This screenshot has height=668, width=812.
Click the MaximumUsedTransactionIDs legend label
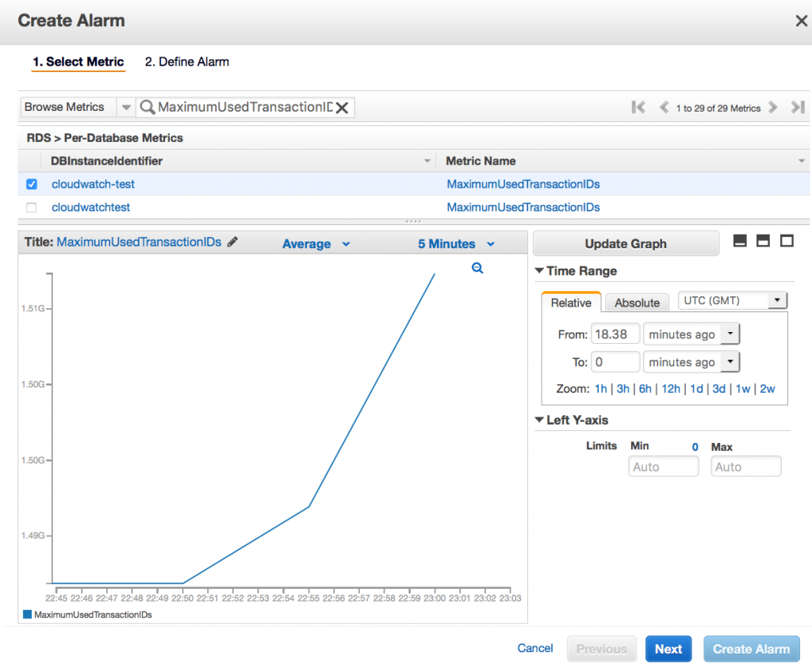[x=93, y=615]
